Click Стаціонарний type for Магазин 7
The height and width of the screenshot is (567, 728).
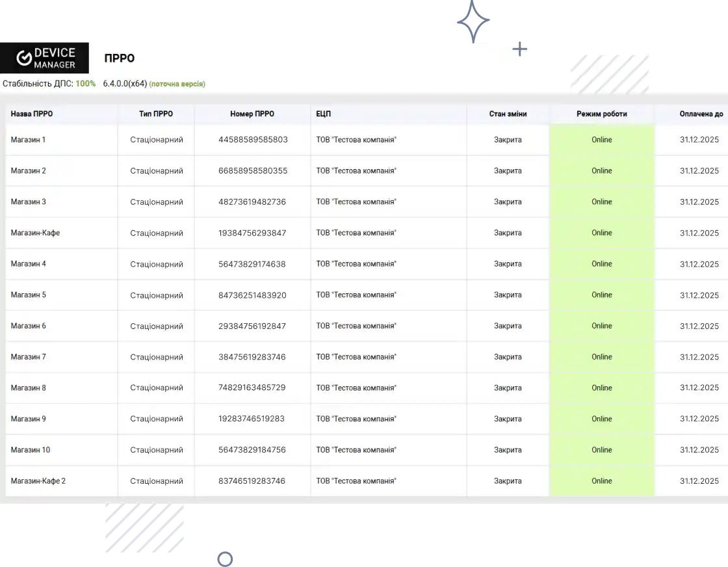coord(157,357)
